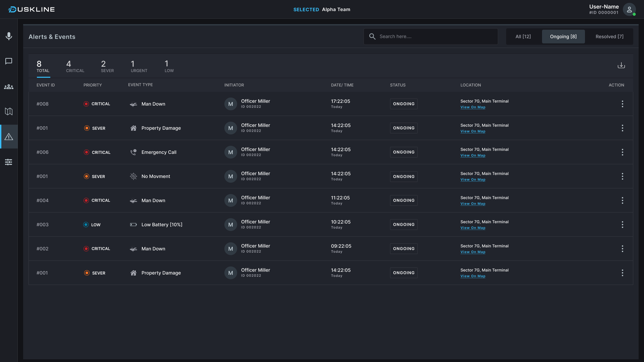
Task: Select event ID #003
Action: 43,225
